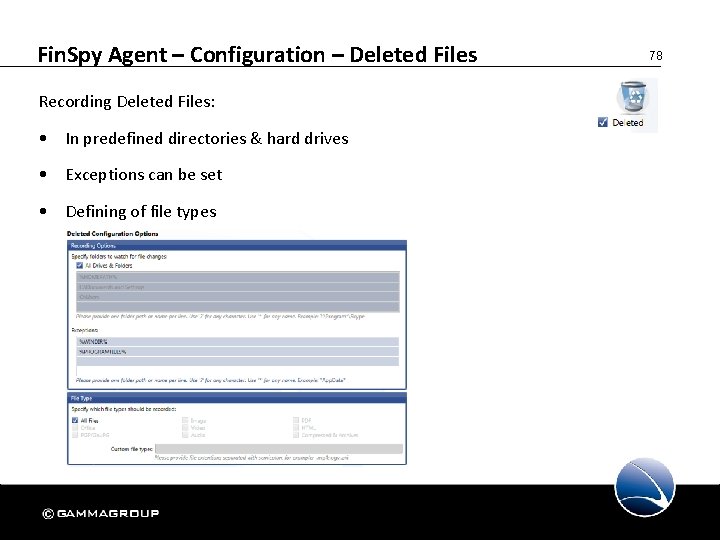Viewport: 720px width, 540px height.
Task: Select the %HOMEPATH% watch folder row
Action: click(237, 277)
